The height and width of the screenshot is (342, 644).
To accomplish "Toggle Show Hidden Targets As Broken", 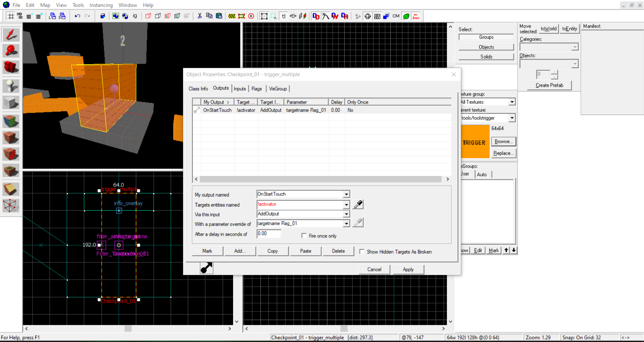I will tap(362, 251).
